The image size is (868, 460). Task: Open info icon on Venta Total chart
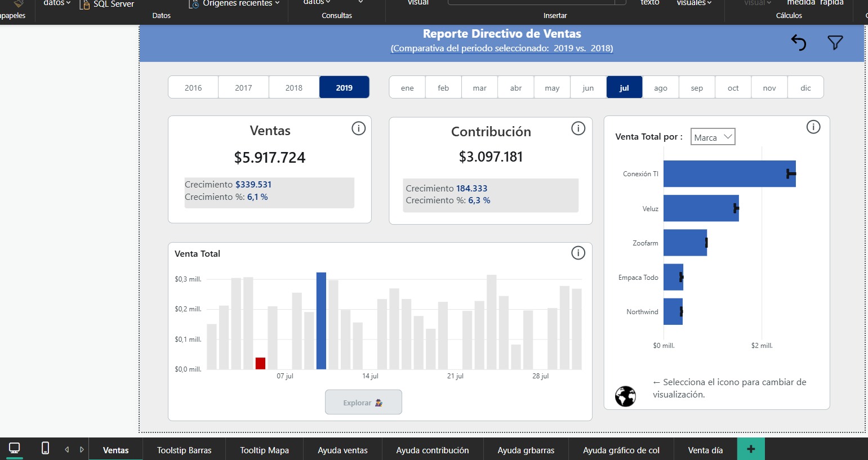point(578,253)
